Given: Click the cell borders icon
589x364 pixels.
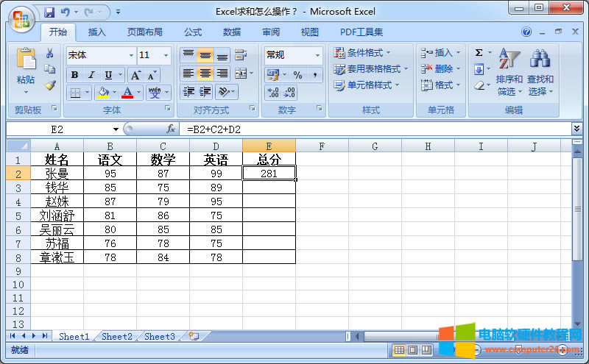Looking at the screenshot, I should coord(75,92).
